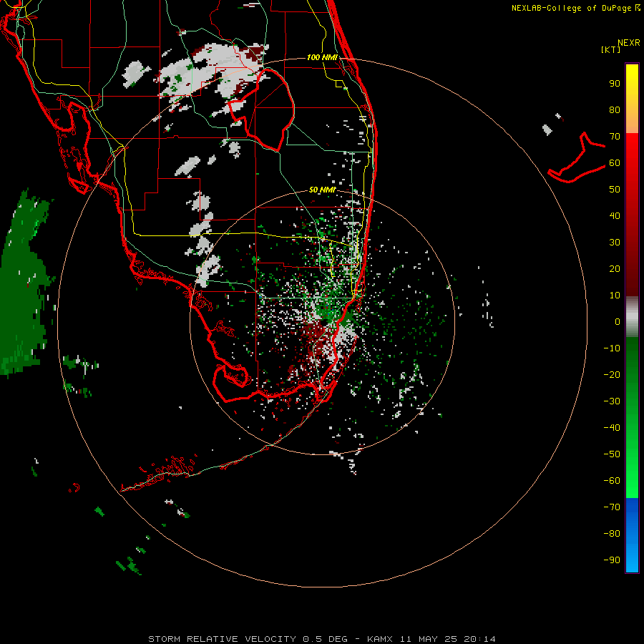Select the 50 value on velocity scale
The image size is (644, 644).
click(x=615, y=190)
